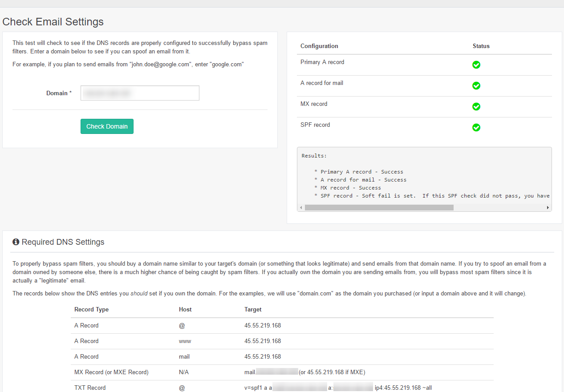Viewport: 564px width, 392px height.
Task: Click target IP 45.55.219.168 for the @ A Record
Action: pos(262,325)
